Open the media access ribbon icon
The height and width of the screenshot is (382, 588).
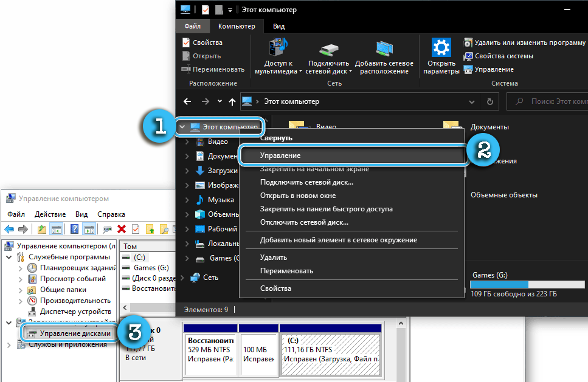[278, 48]
